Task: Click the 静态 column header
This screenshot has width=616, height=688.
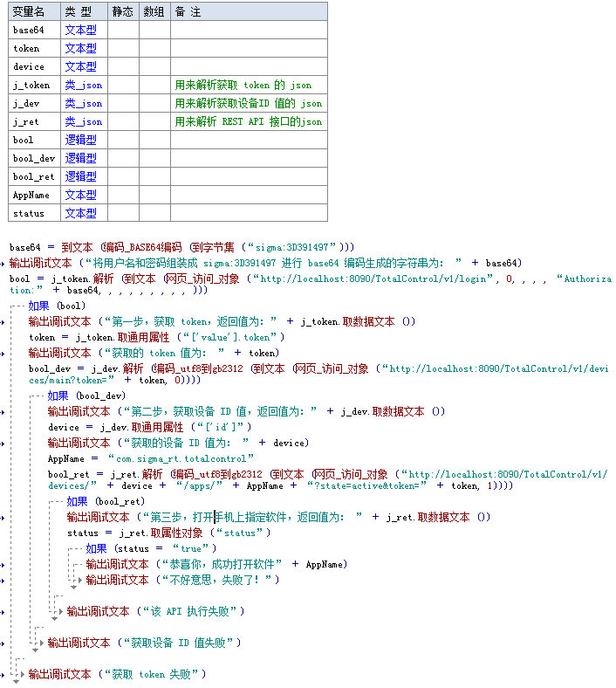Action: [123, 12]
